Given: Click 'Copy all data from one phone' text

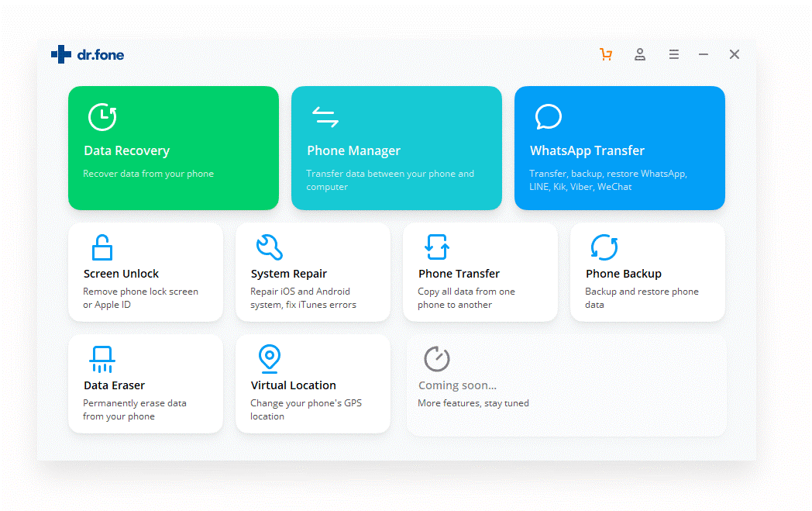Looking at the screenshot, I should pyautogui.click(x=466, y=298).
